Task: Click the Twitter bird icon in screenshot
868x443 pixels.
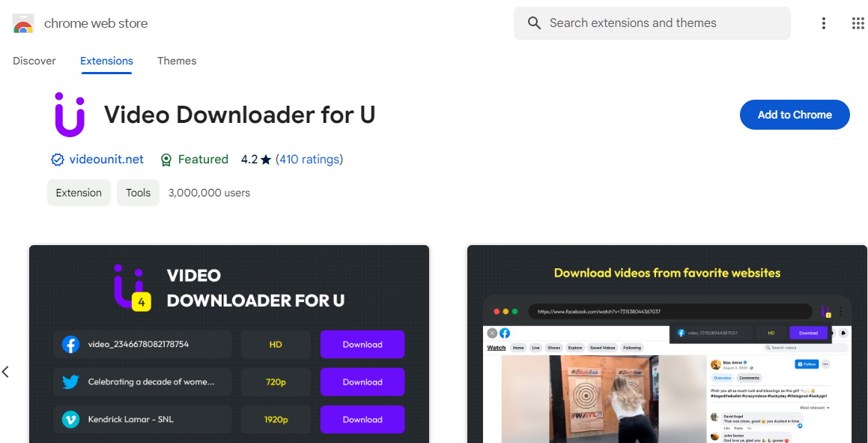Action: (x=71, y=382)
